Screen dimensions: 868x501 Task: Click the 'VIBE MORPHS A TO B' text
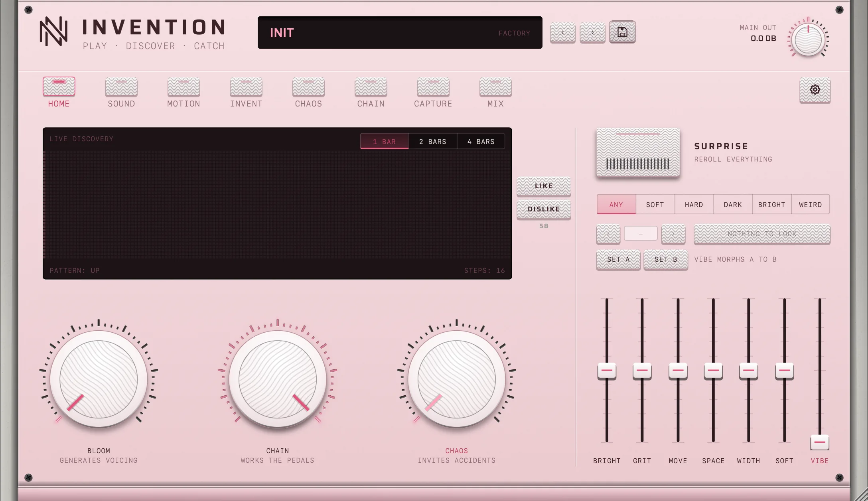[735, 260]
